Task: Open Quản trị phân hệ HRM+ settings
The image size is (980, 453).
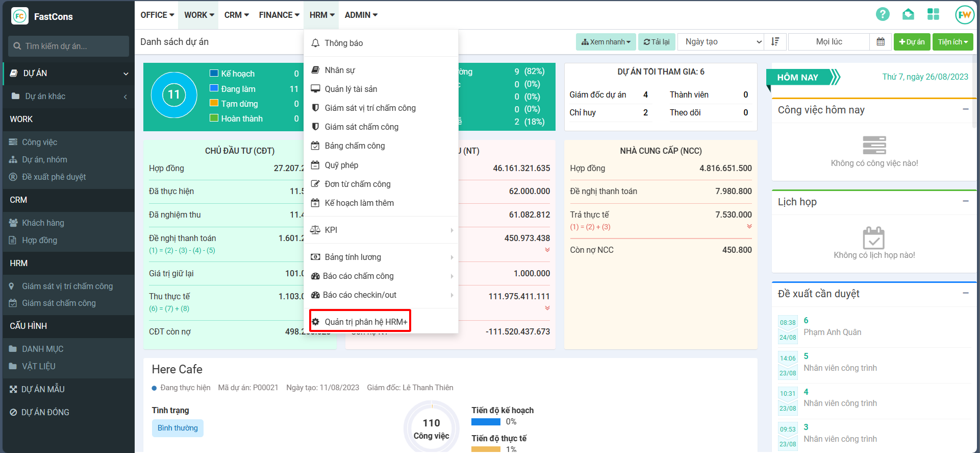Action: (360, 322)
